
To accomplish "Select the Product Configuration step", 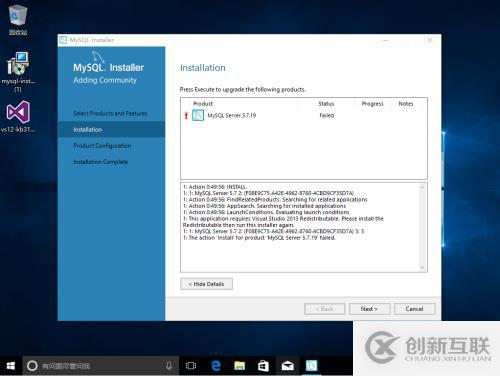I will pos(102,146).
